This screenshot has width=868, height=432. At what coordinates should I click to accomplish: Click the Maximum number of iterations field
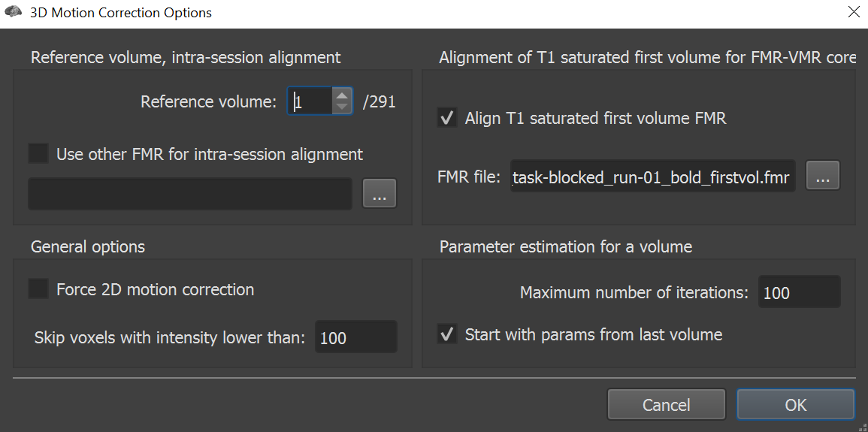pyautogui.click(x=800, y=292)
